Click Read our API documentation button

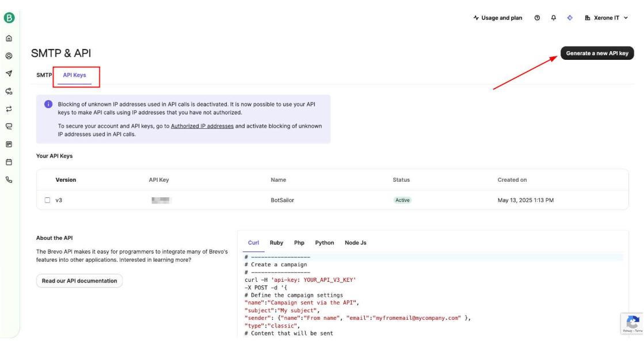coord(79,281)
